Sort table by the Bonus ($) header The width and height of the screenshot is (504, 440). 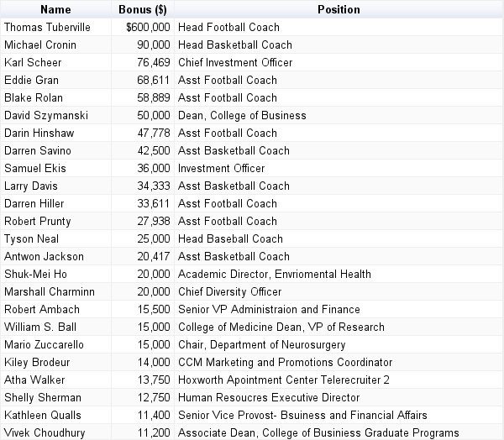144,10
